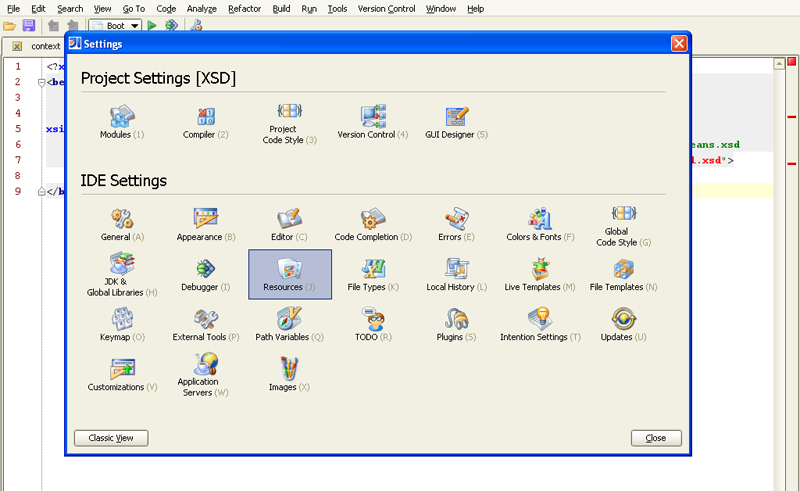The width and height of the screenshot is (800, 491).
Task: Open the Plugins settings
Action: click(x=456, y=320)
